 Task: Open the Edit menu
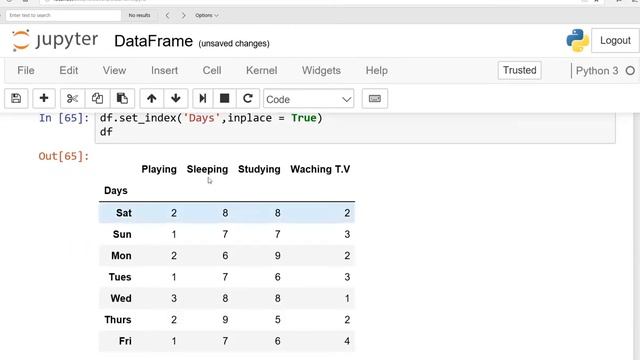pyautogui.click(x=69, y=70)
